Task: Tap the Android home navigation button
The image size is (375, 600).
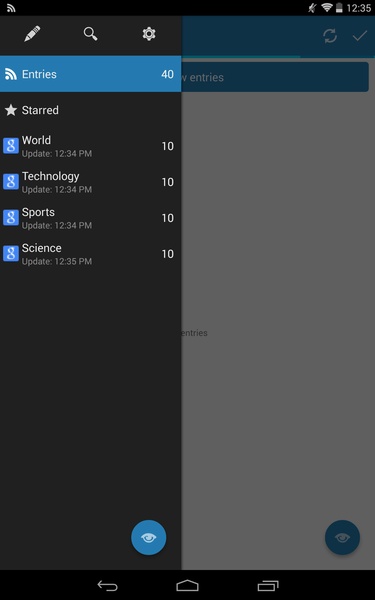Action: (188, 585)
